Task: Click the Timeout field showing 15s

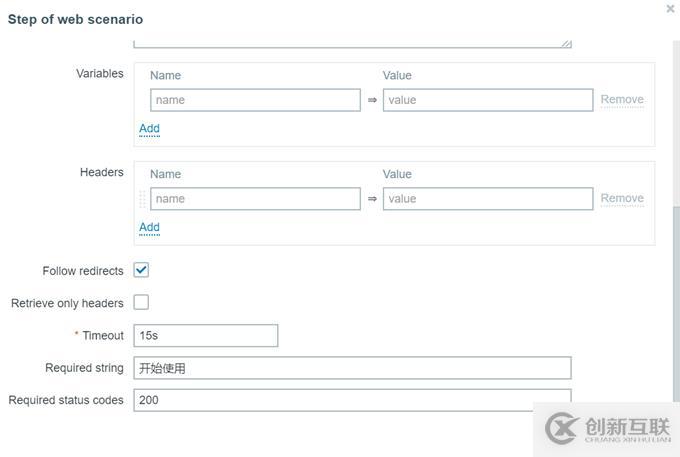Action: 205,336
